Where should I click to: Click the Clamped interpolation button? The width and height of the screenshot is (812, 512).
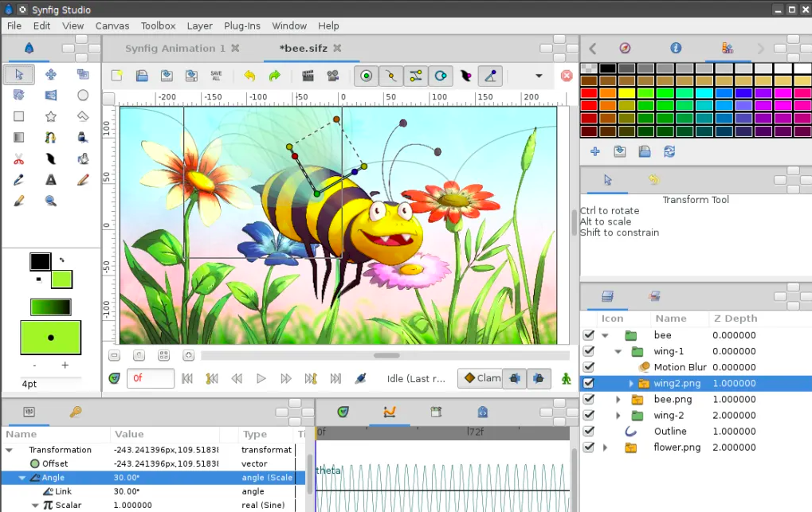tap(481, 378)
